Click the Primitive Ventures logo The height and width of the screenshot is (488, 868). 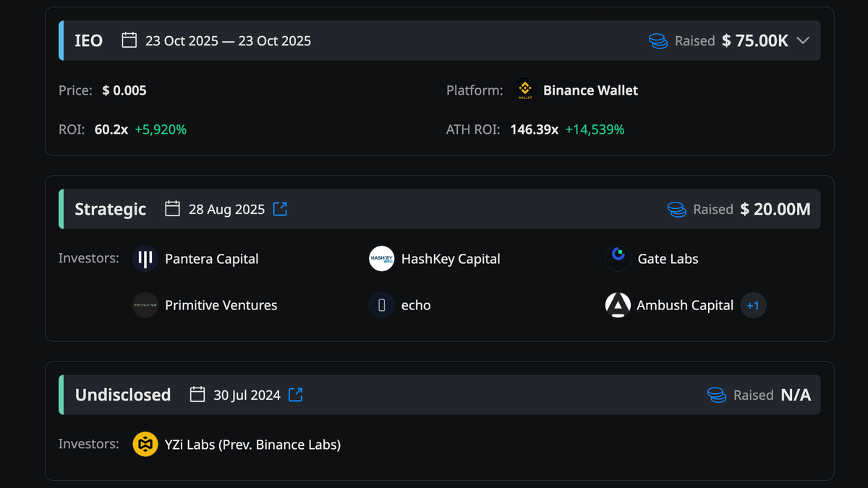pyautogui.click(x=145, y=305)
